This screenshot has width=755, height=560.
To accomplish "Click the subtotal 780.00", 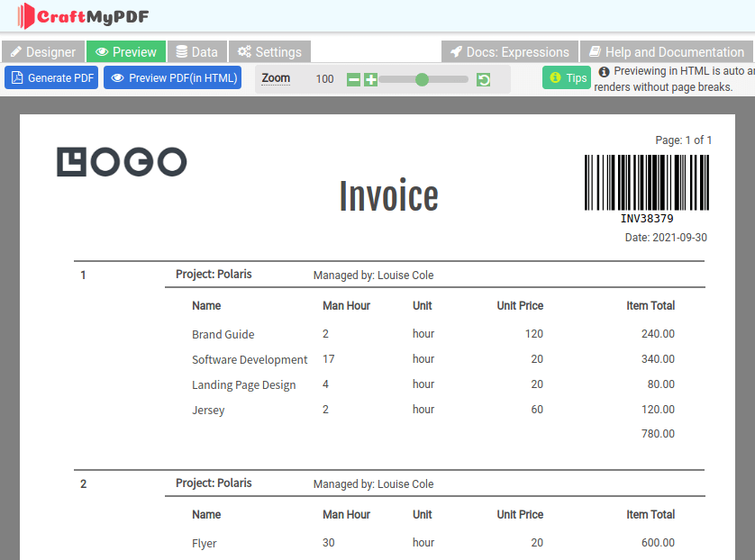I will pos(658,433).
